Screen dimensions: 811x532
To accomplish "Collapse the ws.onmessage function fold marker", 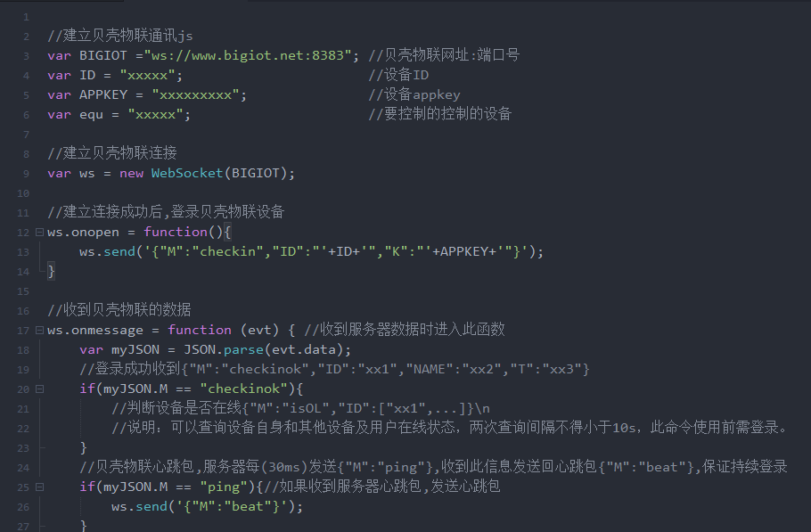I will [x=38, y=330].
